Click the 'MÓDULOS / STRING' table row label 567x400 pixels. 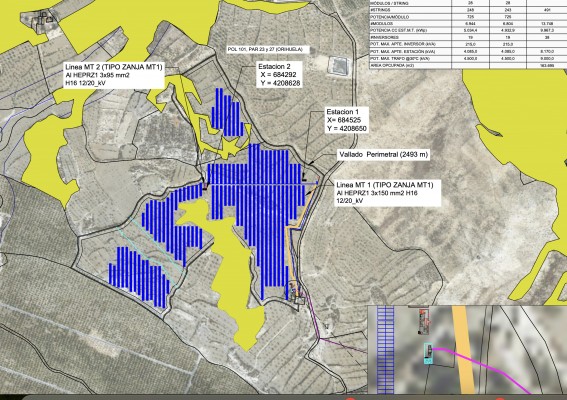coord(389,3)
